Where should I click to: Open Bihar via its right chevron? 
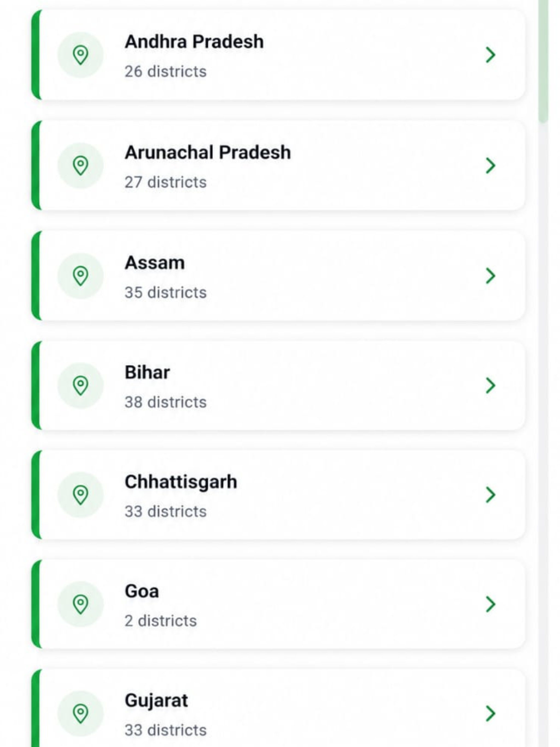point(491,385)
